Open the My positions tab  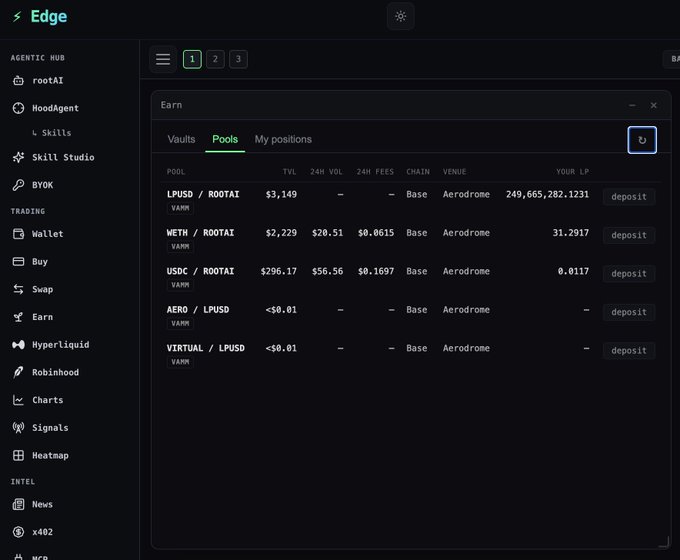(x=283, y=139)
